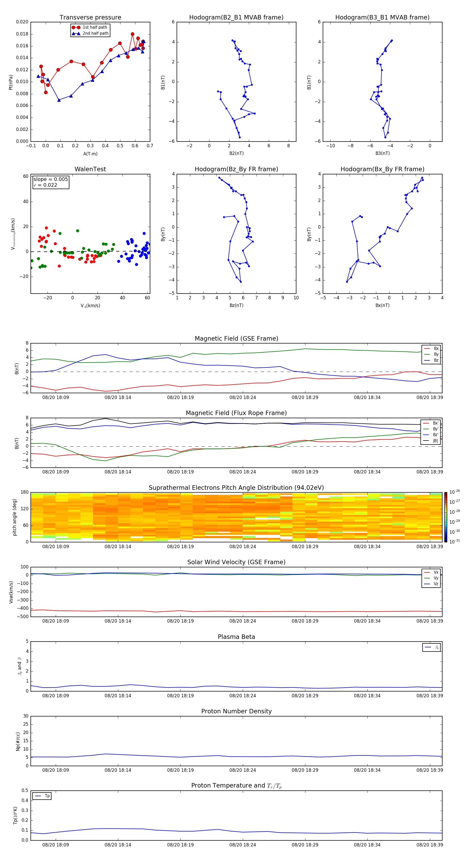Click the Transverse pressure plot title
The height and width of the screenshot is (868, 473).
point(90,18)
